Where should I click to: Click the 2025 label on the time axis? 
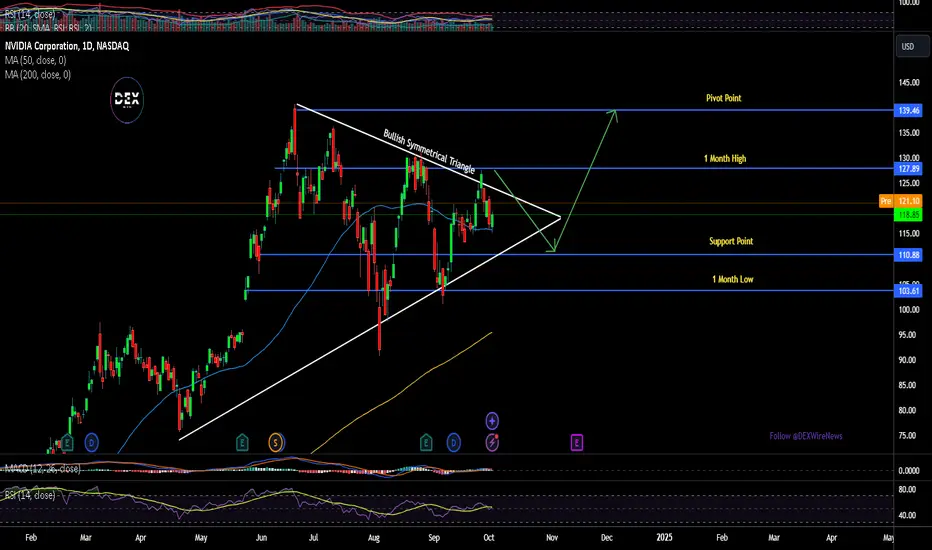664,538
